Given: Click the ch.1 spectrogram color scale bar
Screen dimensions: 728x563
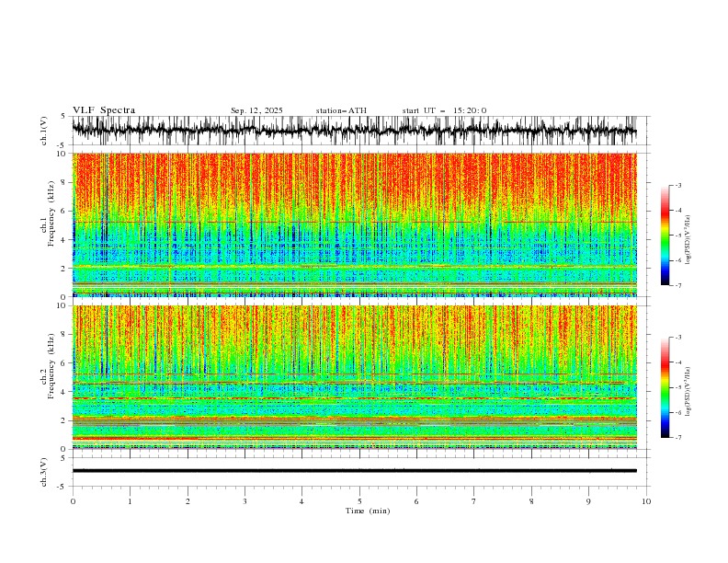Looking at the screenshot, I should (x=665, y=236).
